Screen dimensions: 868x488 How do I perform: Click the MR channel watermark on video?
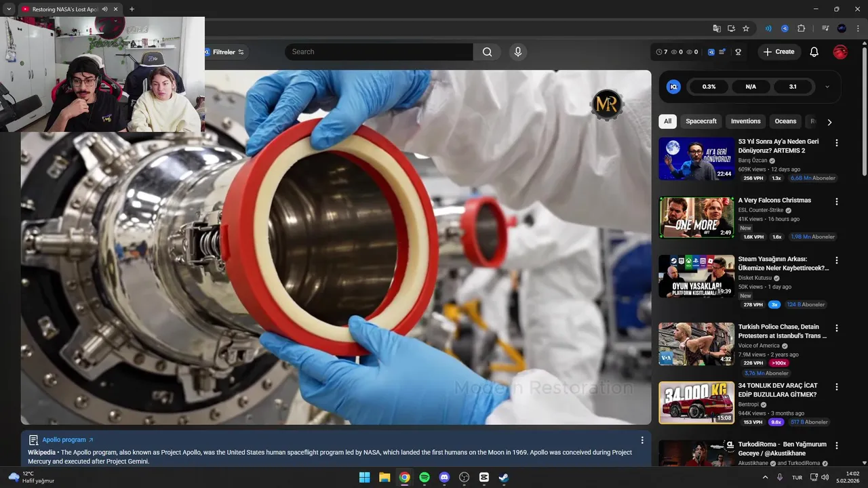click(x=607, y=104)
